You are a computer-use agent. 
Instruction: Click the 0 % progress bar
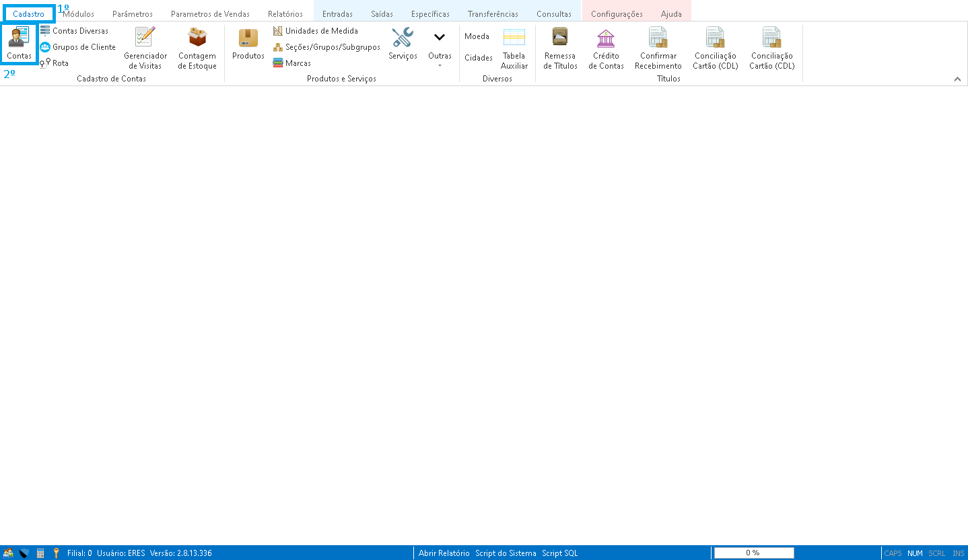click(754, 553)
